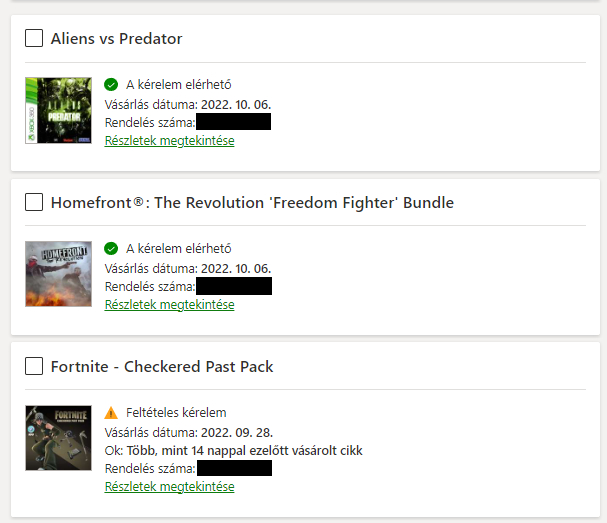Image resolution: width=607 pixels, height=523 pixels.
Task: Click the green available-status icon for Homefront
Action: point(111,249)
